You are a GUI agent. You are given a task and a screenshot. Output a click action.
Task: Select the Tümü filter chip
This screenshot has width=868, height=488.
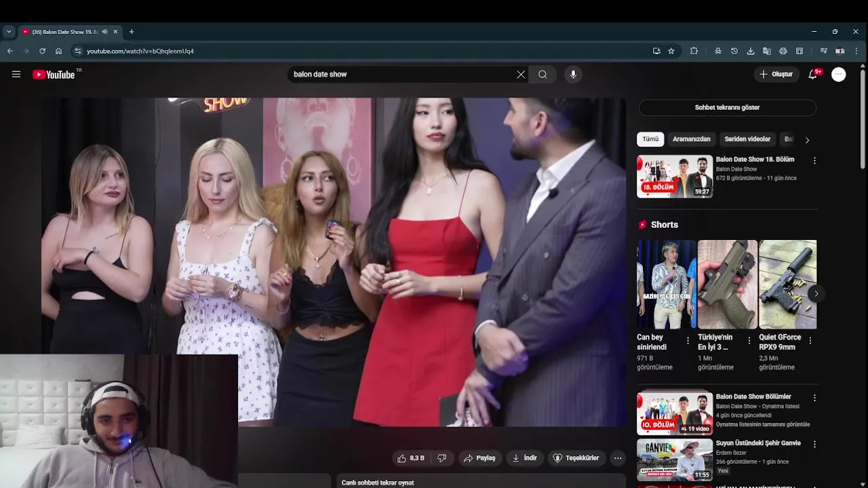pyautogui.click(x=650, y=139)
